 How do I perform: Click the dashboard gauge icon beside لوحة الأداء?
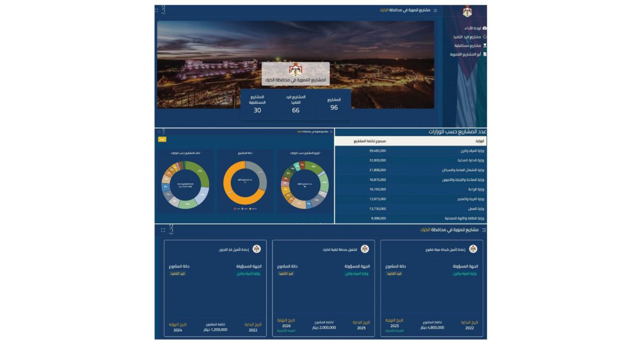click(484, 28)
